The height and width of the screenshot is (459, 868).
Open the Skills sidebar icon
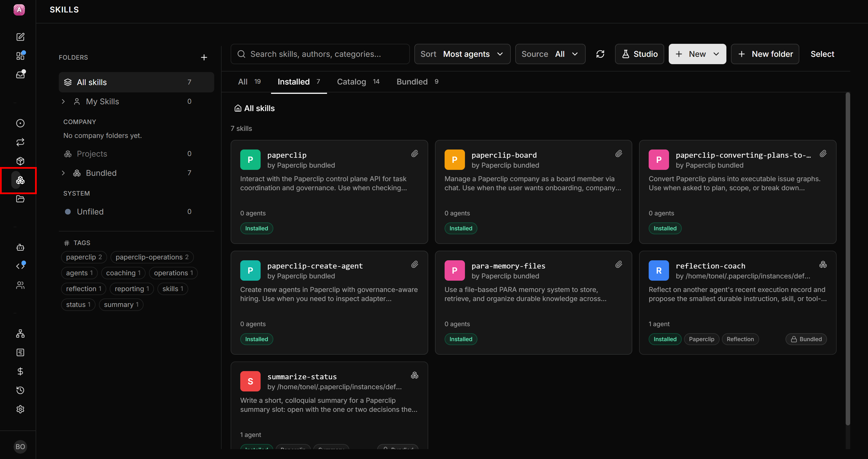[20, 180]
